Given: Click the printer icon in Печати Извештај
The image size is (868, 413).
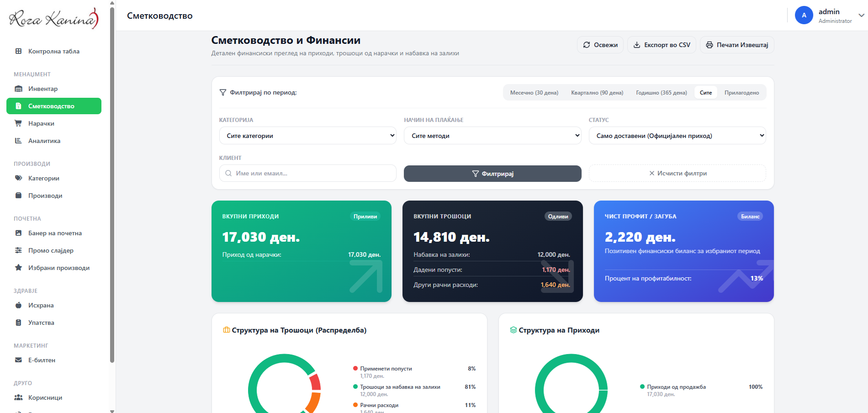Looking at the screenshot, I should pos(709,45).
